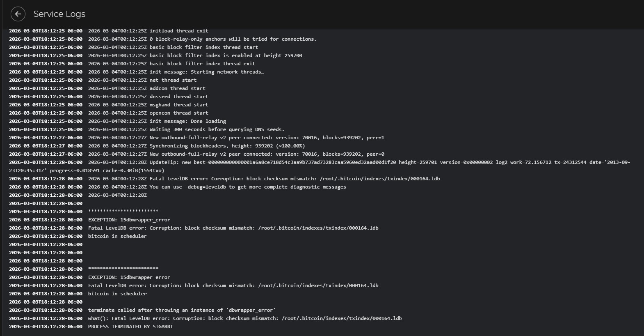Click "PROCESS TERMINATED BY SIGABRT" log line
This screenshot has width=644, height=336.
click(130, 327)
